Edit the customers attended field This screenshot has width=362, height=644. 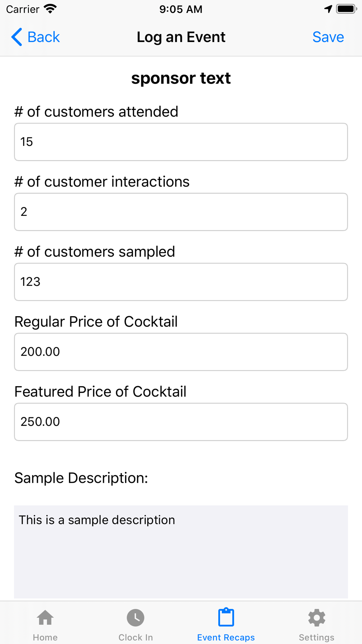[181, 142]
